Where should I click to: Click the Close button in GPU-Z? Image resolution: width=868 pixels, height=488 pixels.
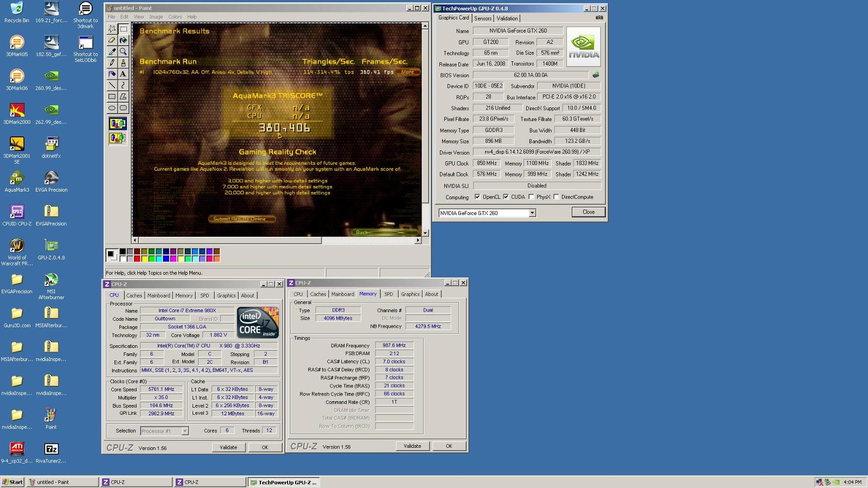pyautogui.click(x=589, y=212)
